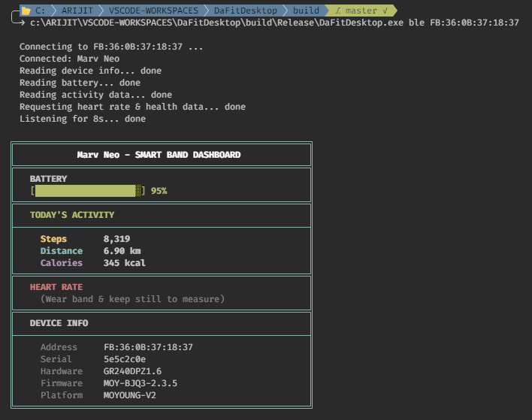Click the '6.90 km' distance value

coord(122,251)
